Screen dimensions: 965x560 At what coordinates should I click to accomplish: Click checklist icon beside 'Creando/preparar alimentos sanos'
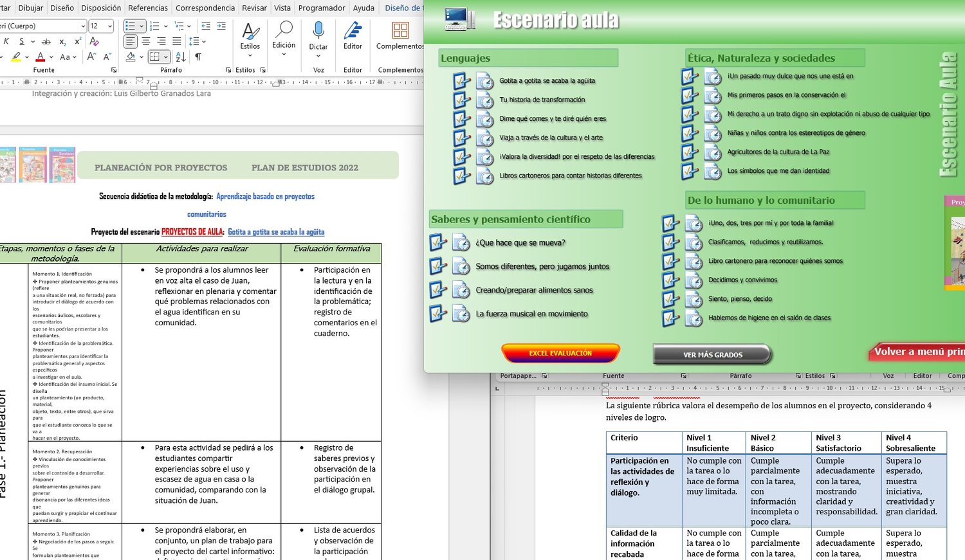(x=438, y=290)
